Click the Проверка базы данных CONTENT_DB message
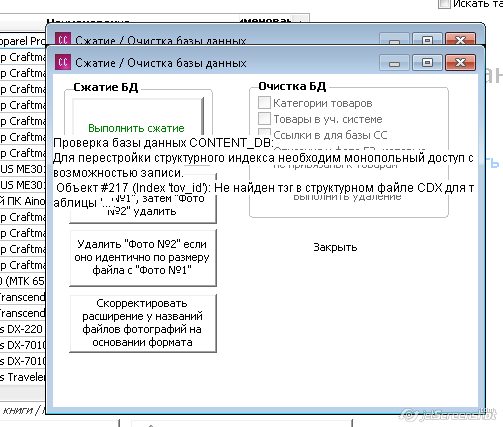Image resolution: width=503 pixels, height=427 pixels. tap(163, 143)
